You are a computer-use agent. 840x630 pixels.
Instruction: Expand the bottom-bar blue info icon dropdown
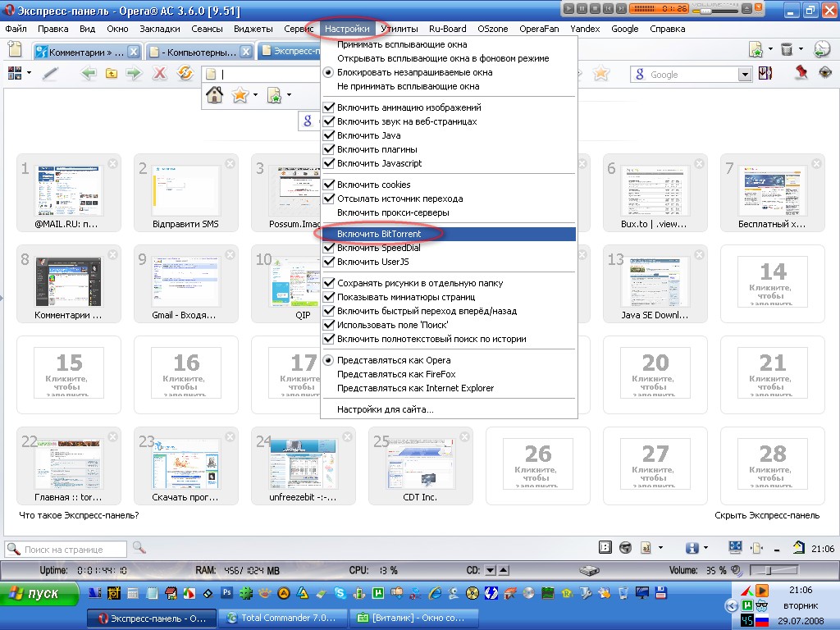pos(705,547)
